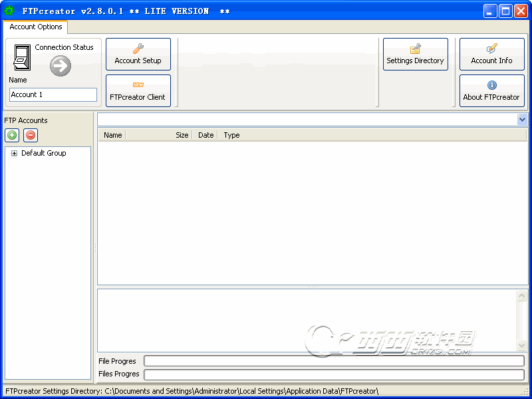
Task: Open the path dropdown arrow
Action: point(522,120)
